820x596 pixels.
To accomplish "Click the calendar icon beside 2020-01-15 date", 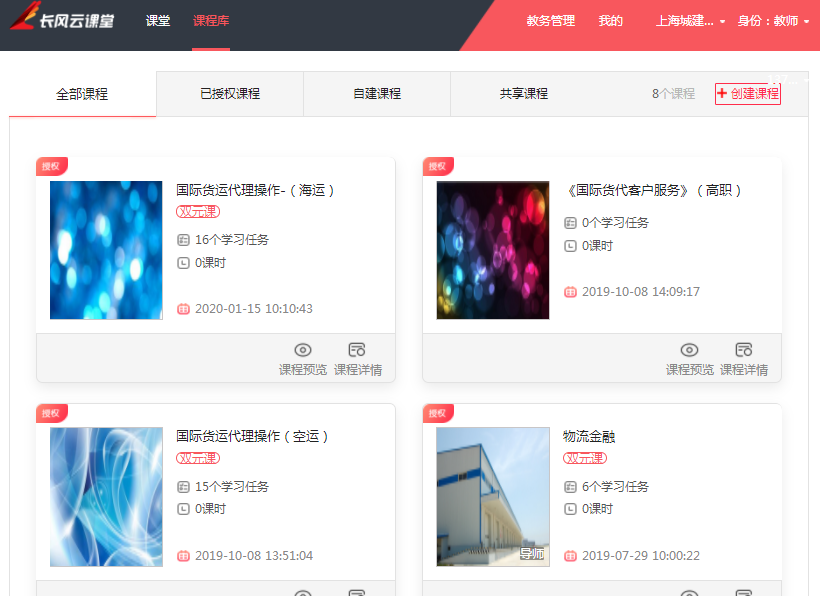I will click(183, 309).
